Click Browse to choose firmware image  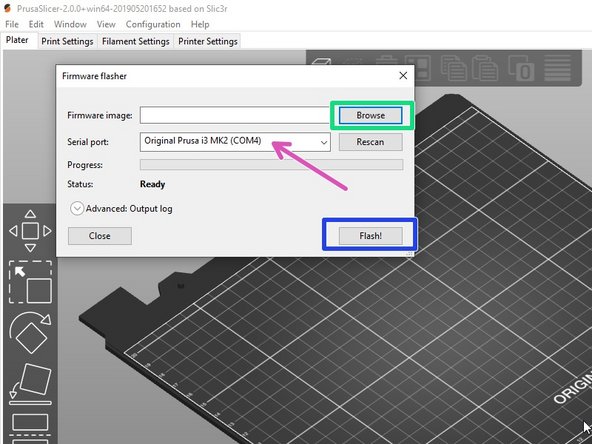(x=370, y=115)
